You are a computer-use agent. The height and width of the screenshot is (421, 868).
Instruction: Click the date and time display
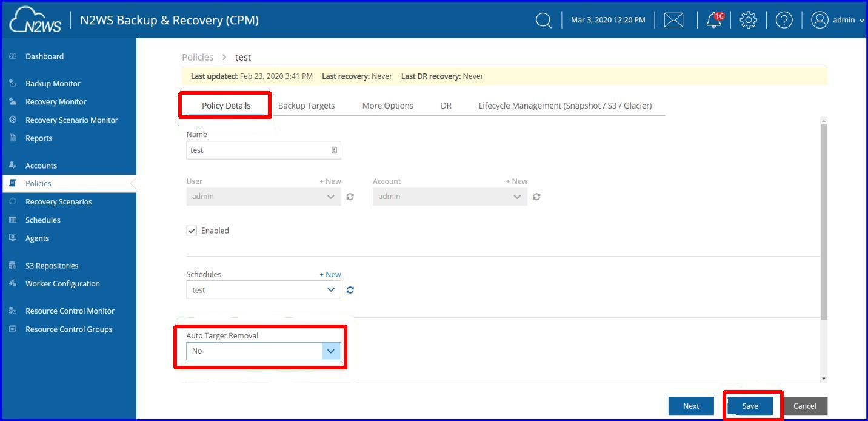[x=608, y=20]
